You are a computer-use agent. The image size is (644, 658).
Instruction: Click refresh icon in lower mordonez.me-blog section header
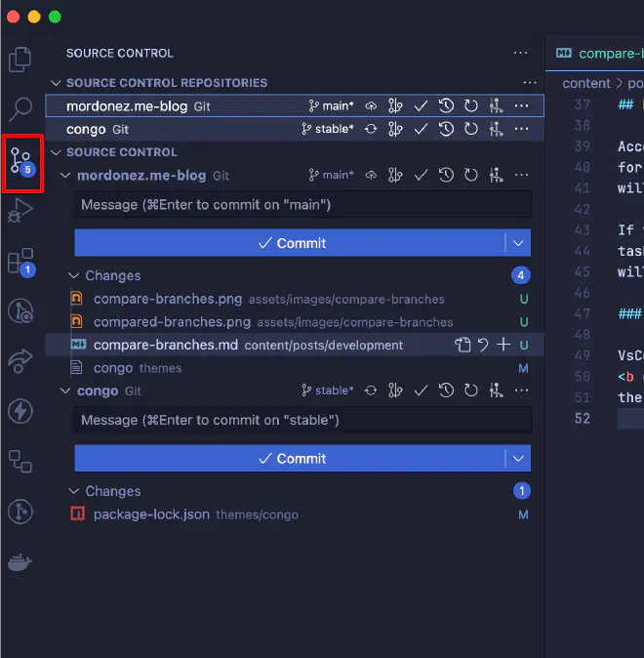click(471, 175)
